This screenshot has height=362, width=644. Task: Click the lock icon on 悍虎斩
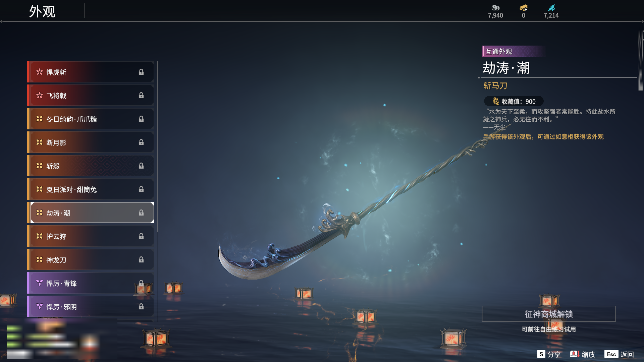[x=141, y=72]
